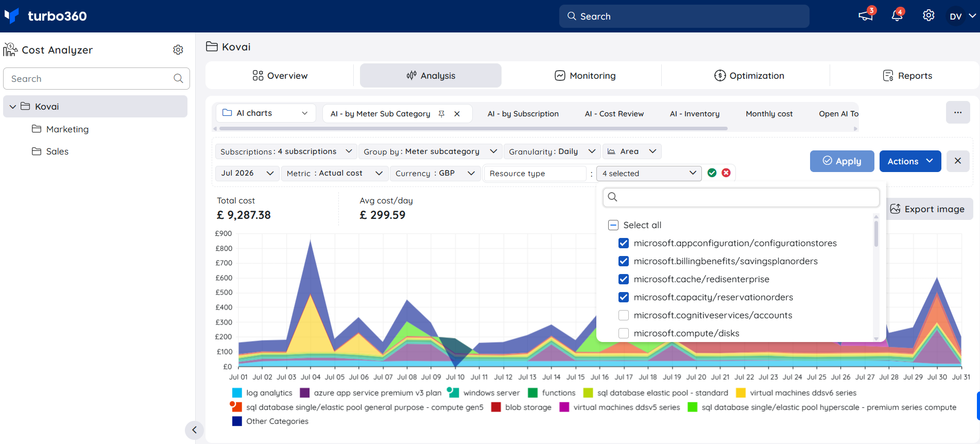Click the Resource type filter field
980x444 pixels.
535,173
